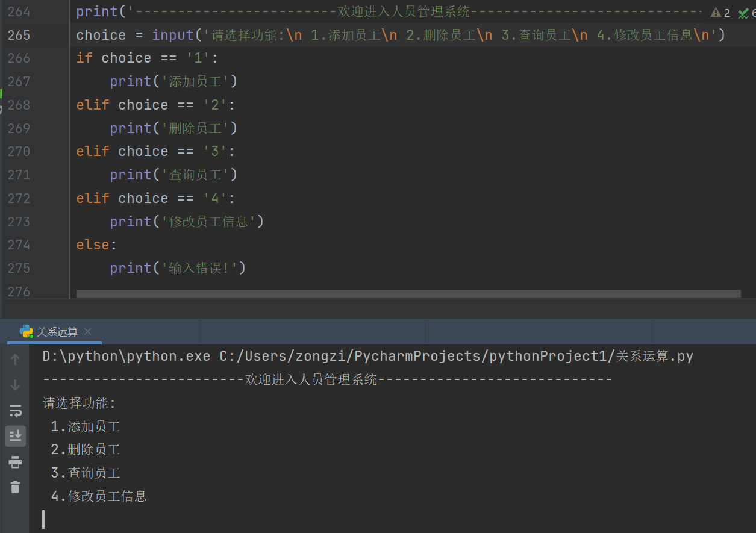Click "elif choice == '2':" line
The height and width of the screenshot is (533, 756).
tap(156, 105)
